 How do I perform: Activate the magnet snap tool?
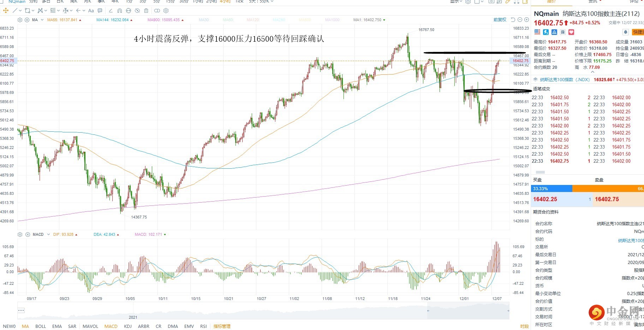point(120,11)
